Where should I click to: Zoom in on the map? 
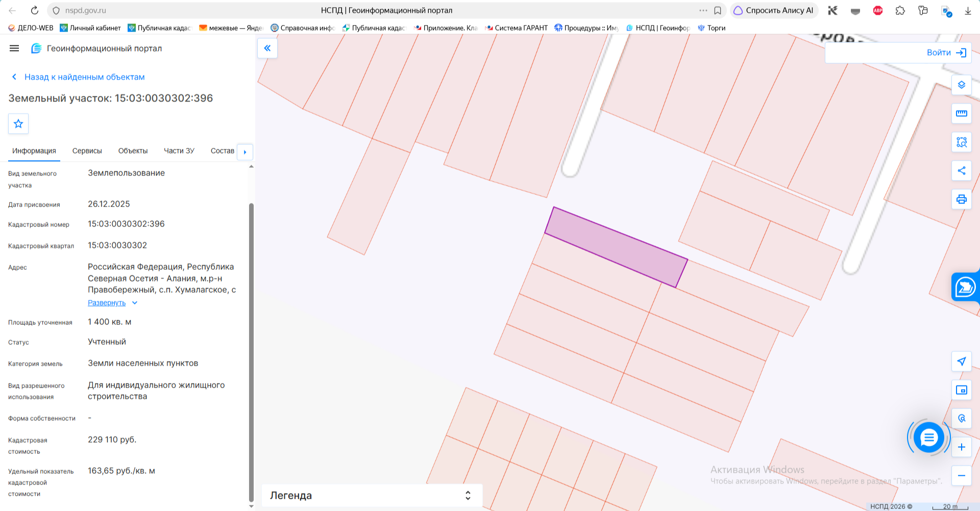962,447
